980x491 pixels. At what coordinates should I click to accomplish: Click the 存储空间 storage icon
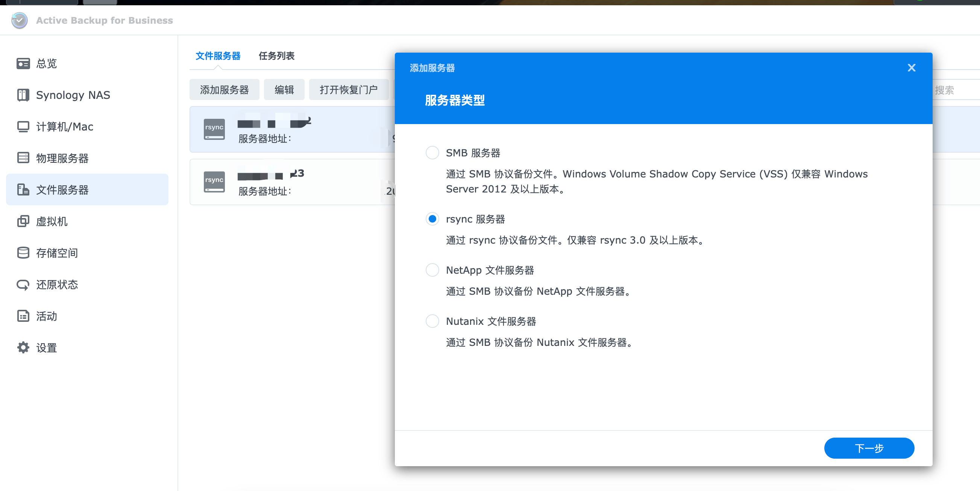23,253
